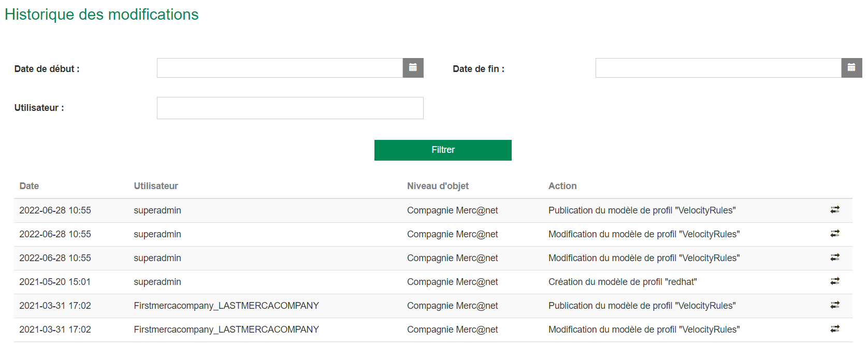Focus the Date de fin input field
The height and width of the screenshot is (343, 868).
(x=718, y=68)
